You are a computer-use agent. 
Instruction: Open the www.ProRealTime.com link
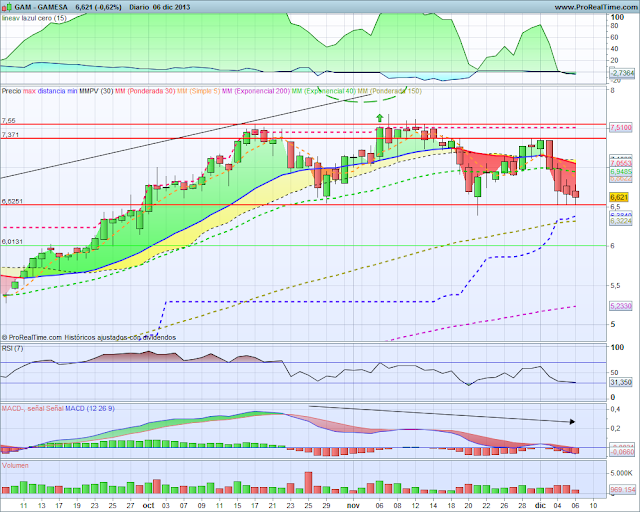[x=596, y=7]
